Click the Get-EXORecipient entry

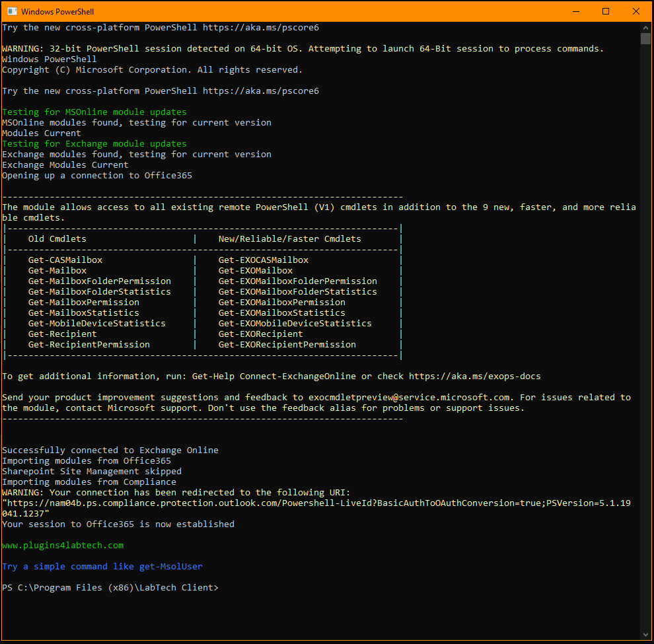(x=261, y=334)
